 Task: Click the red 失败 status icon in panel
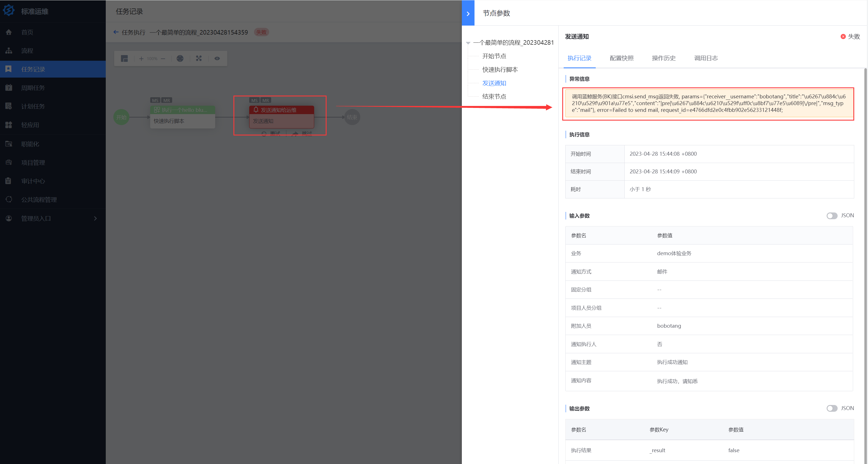tap(843, 36)
